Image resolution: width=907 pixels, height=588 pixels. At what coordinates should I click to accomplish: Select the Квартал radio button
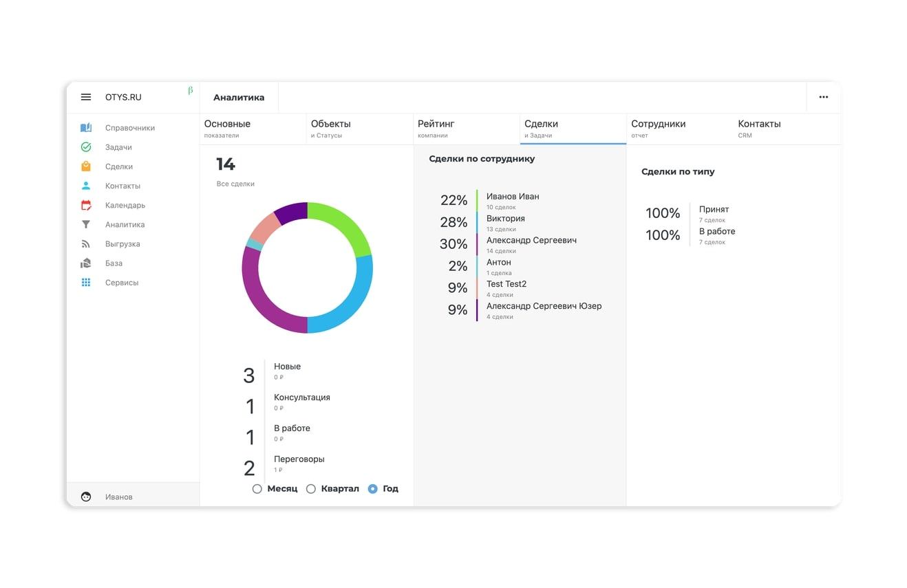[311, 489]
